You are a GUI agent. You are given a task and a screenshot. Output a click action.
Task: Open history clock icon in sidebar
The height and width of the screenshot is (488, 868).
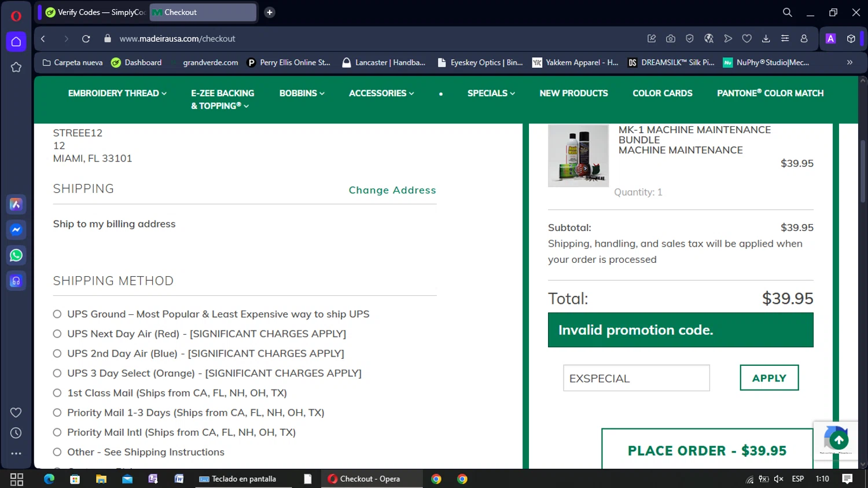click(x=16, y=433)
